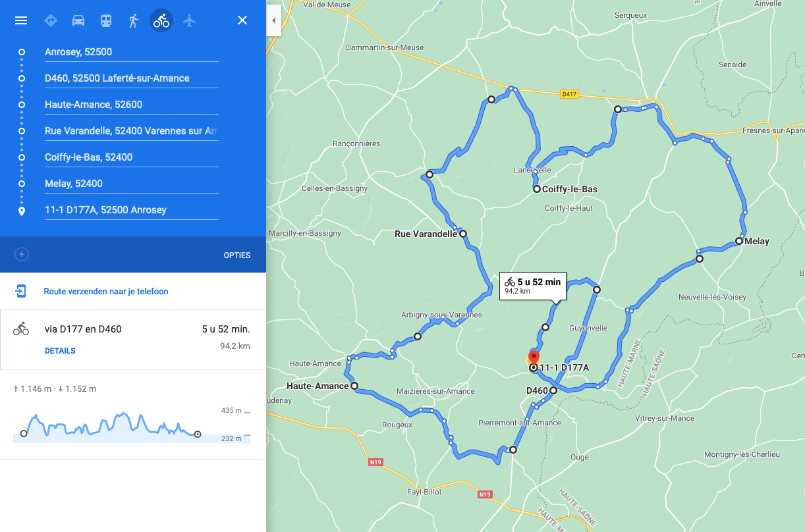Click the add destination plus icon
The width and height of the screenshot is (805, 532).
pyautogui.click(x=22, y=254)
